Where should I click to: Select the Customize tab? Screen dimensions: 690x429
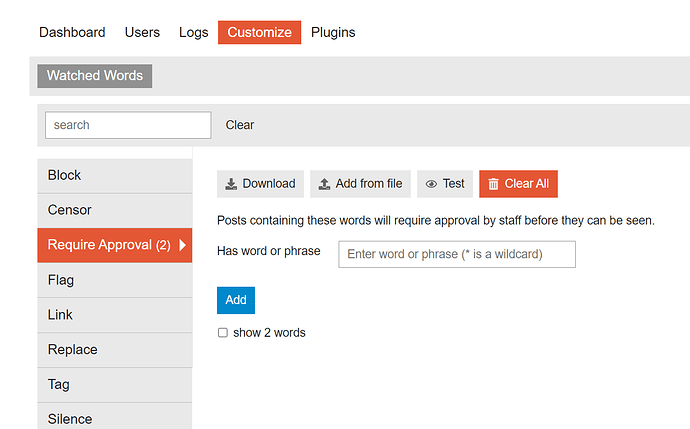tap(260, 32)
